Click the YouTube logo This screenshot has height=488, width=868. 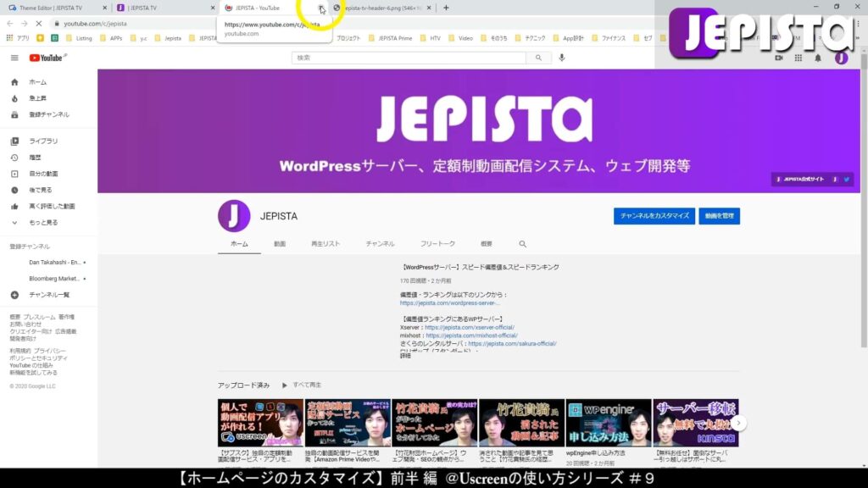click(x=47, y=58)
